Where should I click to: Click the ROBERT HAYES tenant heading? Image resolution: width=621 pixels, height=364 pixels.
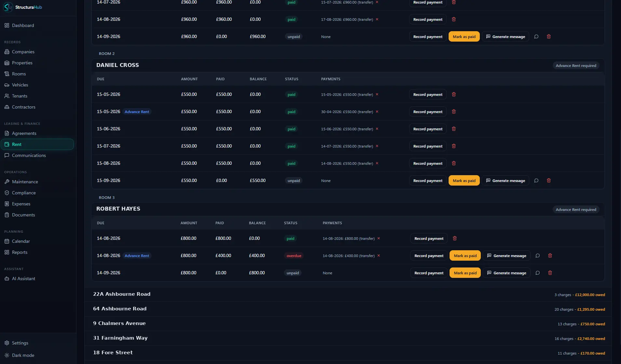pos(118,209)
